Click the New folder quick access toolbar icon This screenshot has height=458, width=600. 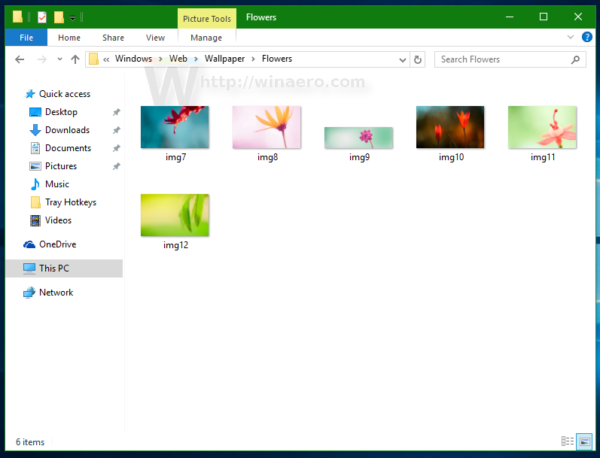coord(59,17)
